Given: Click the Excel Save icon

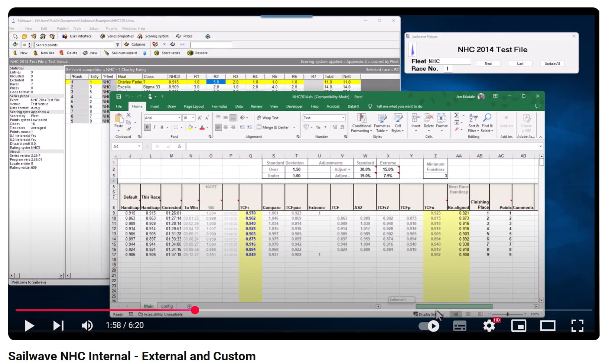Looking at the screenshot, I should [x=118, y=97].
